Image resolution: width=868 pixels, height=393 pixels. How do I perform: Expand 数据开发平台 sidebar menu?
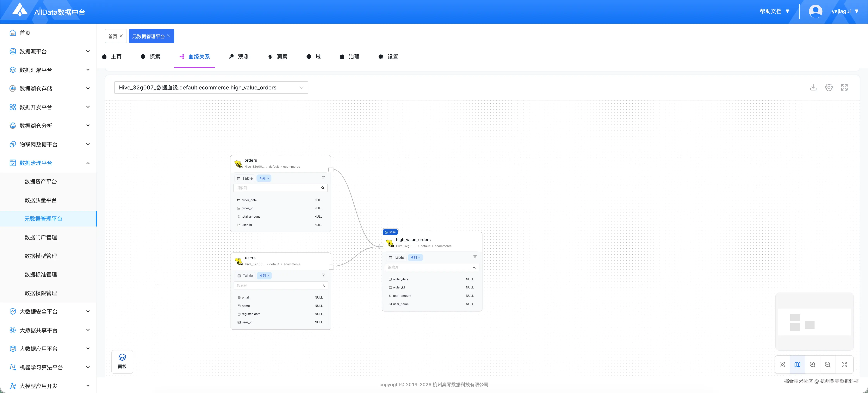click(48, 107)
